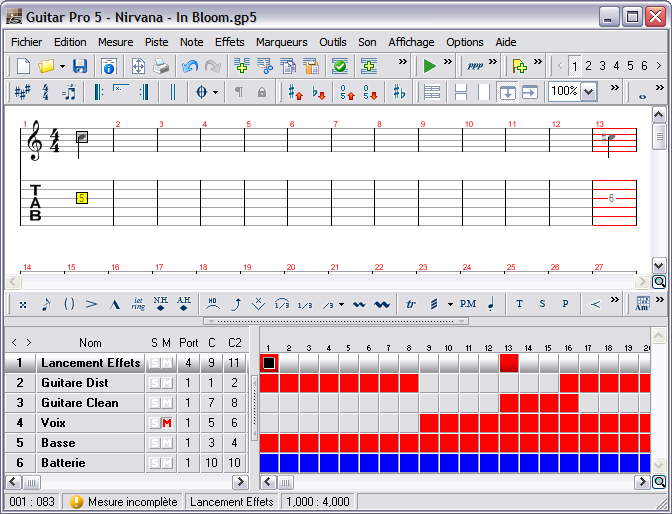Expand hidden toolbar items after play button
The height and width of the screenshot is (514, 672).
[x=448, y=63]
